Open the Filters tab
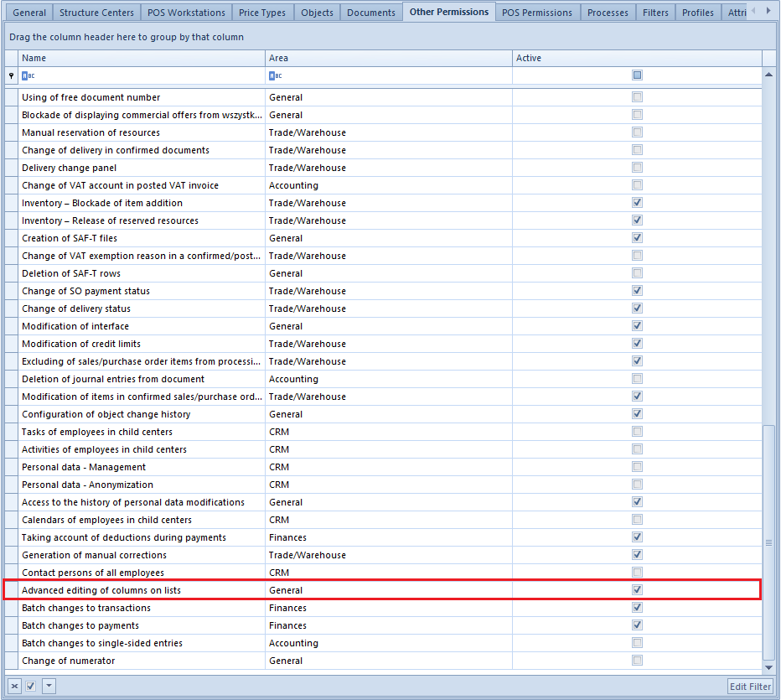Viewport: 781px width, 700px height. 655,13
